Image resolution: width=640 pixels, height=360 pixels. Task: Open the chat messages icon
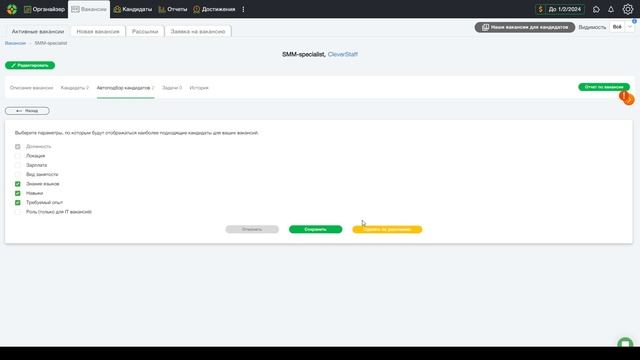pos(596,9)
